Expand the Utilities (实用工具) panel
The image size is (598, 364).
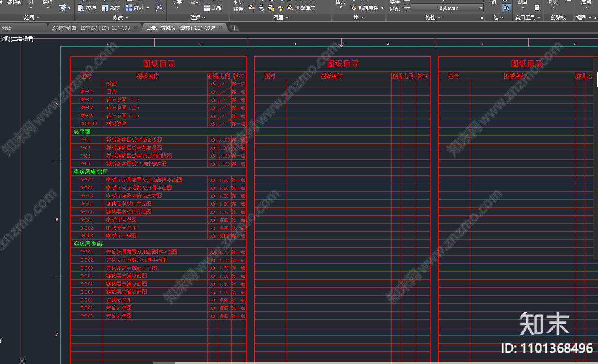pyautogui.click(x=528, y=18)
